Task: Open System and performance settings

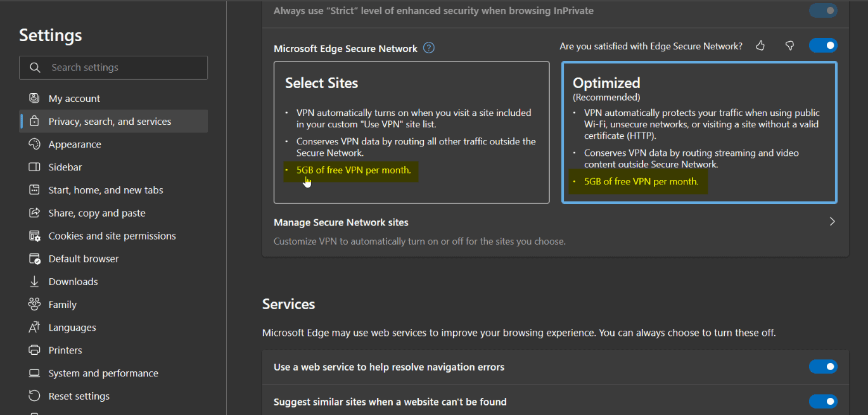Action: coord(113,373)
